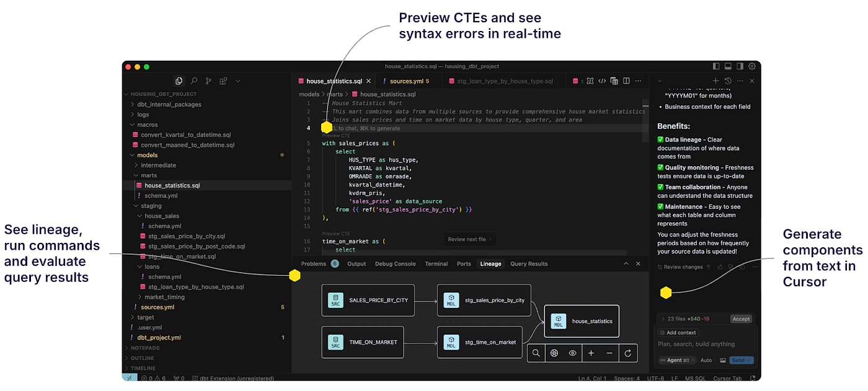Attach an image in chat input

(x=723, y=360)
